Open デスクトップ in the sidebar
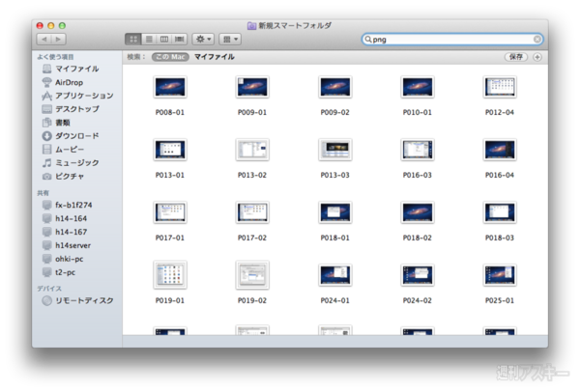Screen dimensions: 580x392 click(71, 109)
